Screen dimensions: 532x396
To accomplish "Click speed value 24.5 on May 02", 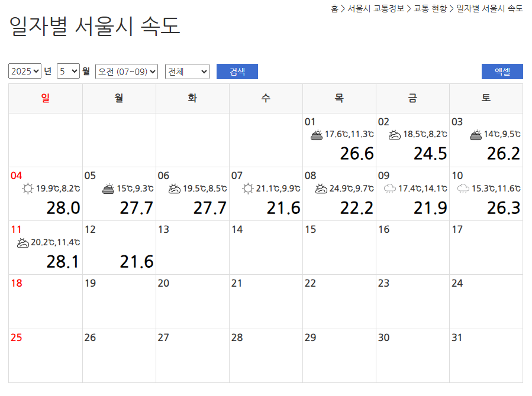I will coord(430,154).
